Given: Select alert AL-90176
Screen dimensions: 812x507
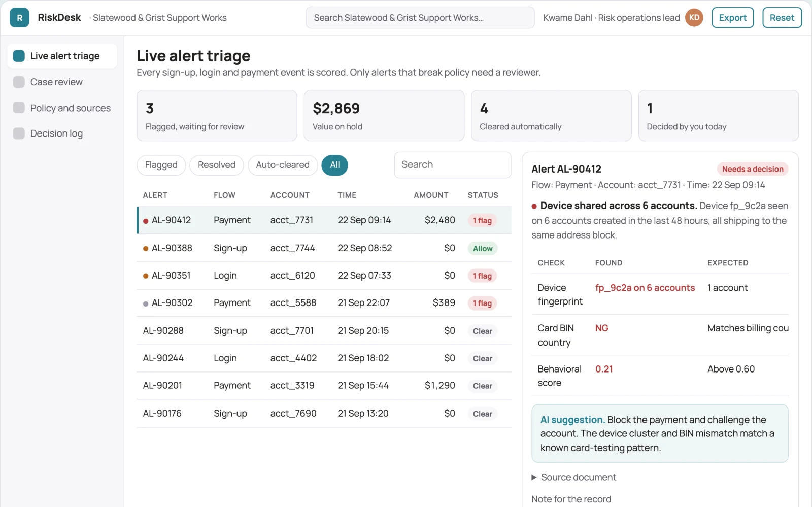Looking at the screenshot, I should tap(324, 414).
